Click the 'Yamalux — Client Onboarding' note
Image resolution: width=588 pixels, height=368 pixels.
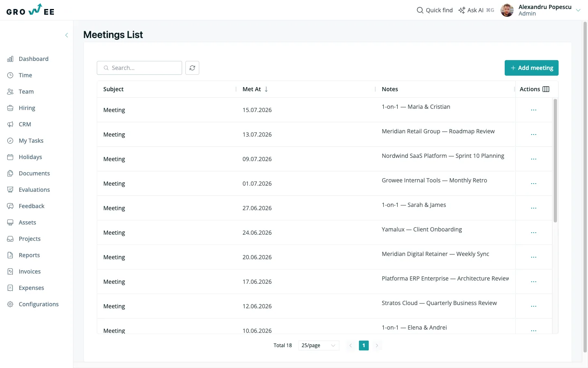click(x=422, y=229)
